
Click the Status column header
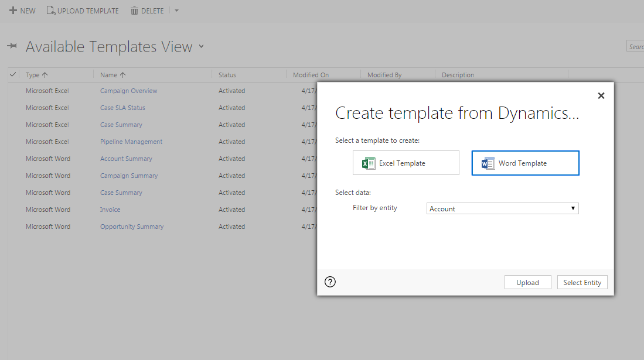click(227, 75)
